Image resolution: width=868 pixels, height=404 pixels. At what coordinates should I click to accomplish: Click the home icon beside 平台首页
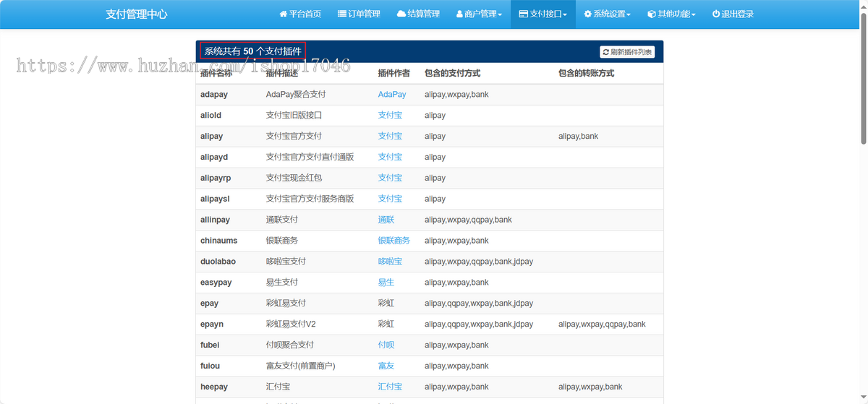(283, 14)
